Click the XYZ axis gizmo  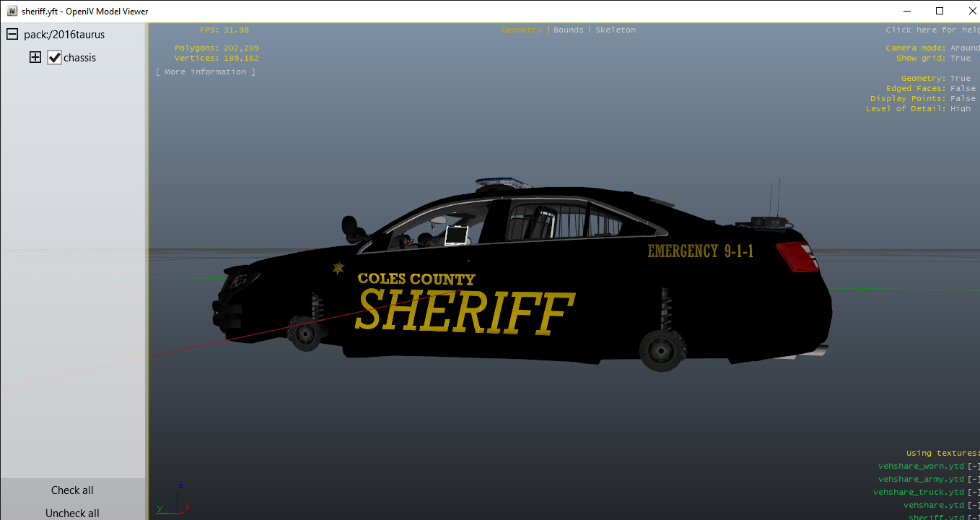coord(174,500)
